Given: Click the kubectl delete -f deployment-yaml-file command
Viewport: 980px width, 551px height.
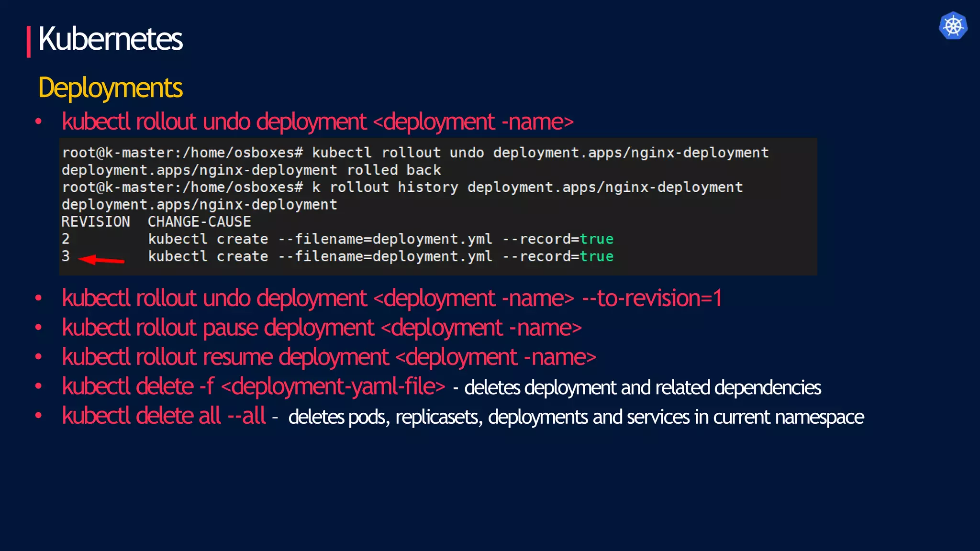Looking at the screenshot, I should coord(254,386).
